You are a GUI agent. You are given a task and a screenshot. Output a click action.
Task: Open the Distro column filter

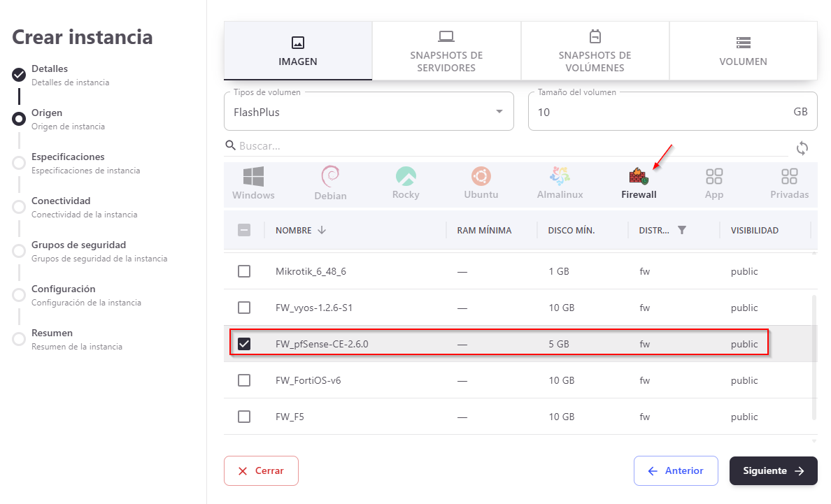point(682,230)
